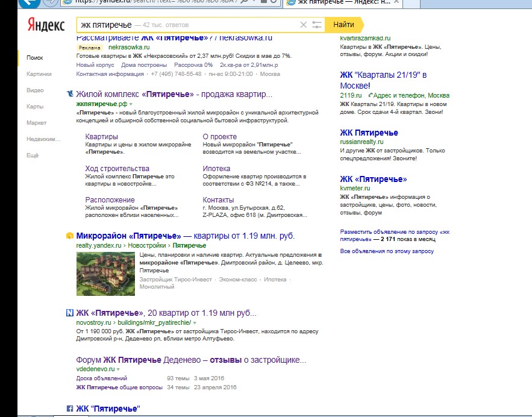Open Адрес и телефон, Москва link
532x417 pixels.
(x=412, y=95)
